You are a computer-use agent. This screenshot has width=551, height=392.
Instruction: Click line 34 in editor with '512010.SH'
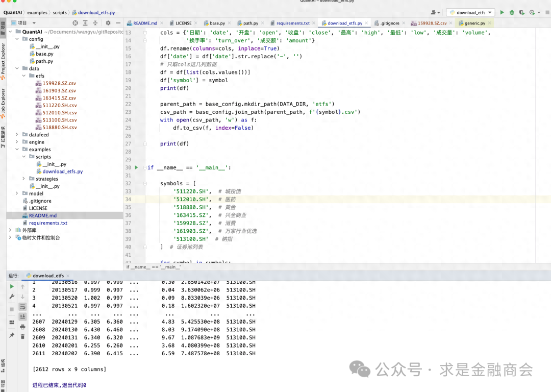point(337,199)
